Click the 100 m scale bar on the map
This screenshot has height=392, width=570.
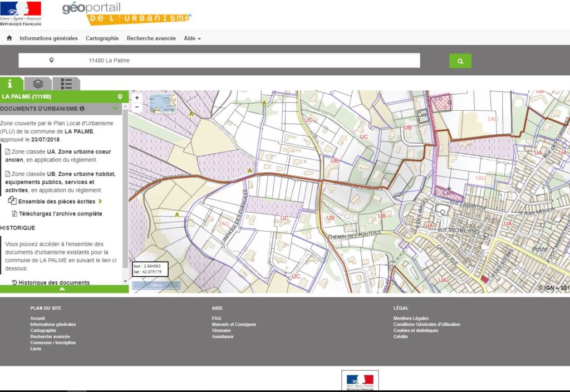pos(156,286)
